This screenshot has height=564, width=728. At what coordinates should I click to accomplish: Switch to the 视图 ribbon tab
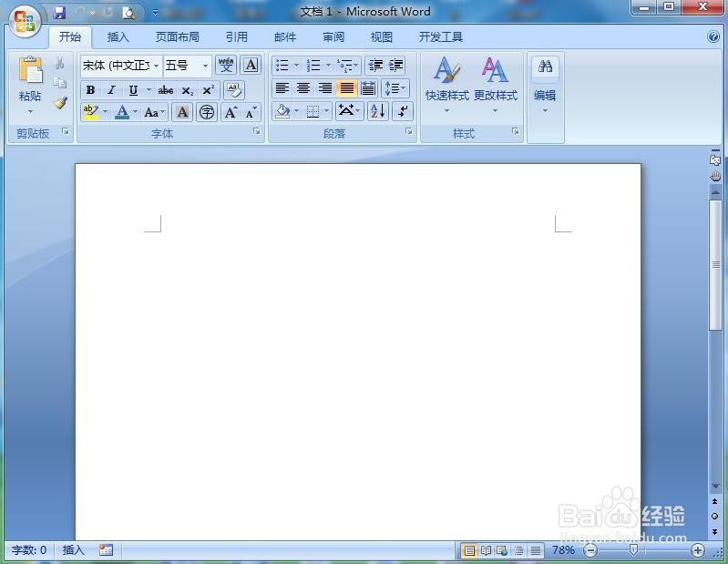(382, 37)
